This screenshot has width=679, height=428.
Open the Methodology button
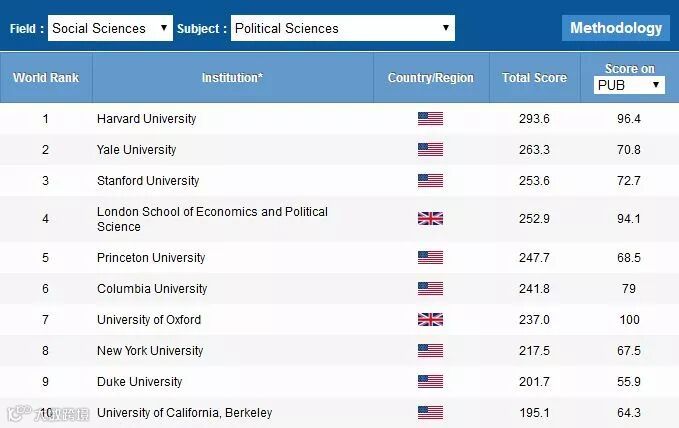(x=616, y=28)
